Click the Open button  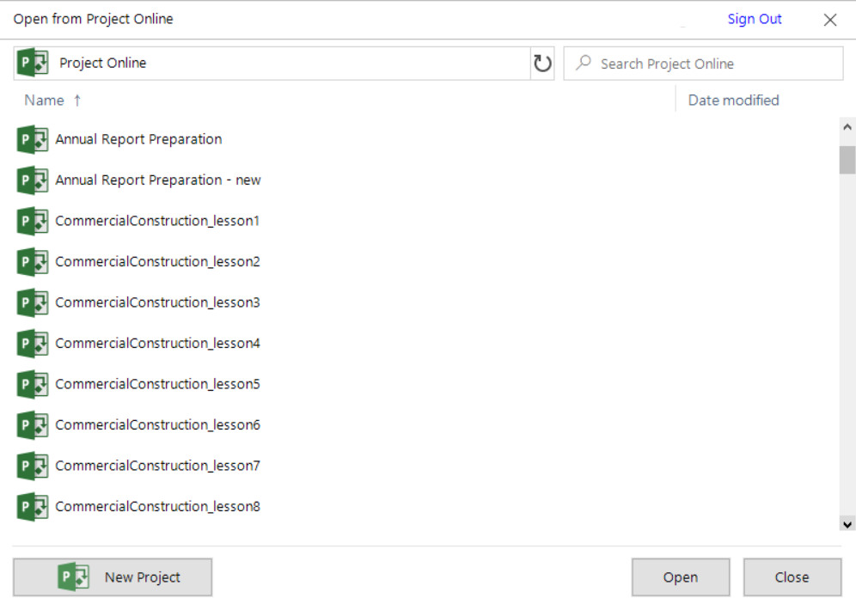click(x=680, y=577)
